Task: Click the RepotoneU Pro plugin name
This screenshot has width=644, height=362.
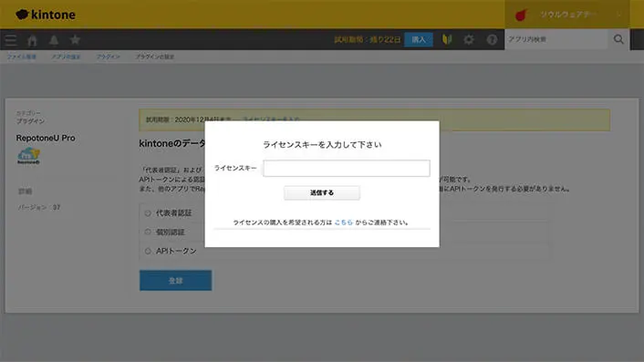Action: coord(46,138)
